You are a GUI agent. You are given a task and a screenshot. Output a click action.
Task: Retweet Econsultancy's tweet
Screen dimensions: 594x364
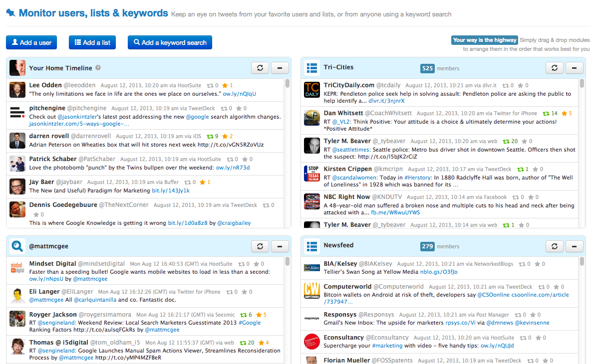point(523,338)
